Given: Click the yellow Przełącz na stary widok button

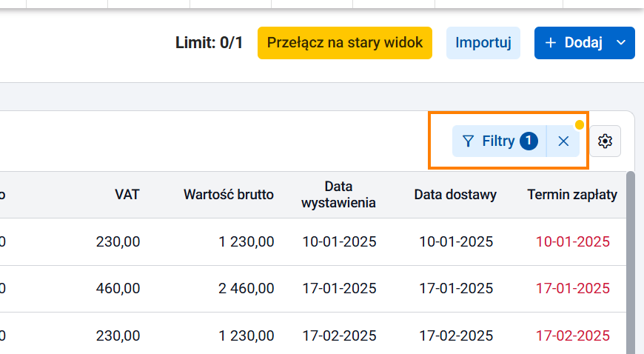Looking at the screenshot, I should tap(345, 43).
